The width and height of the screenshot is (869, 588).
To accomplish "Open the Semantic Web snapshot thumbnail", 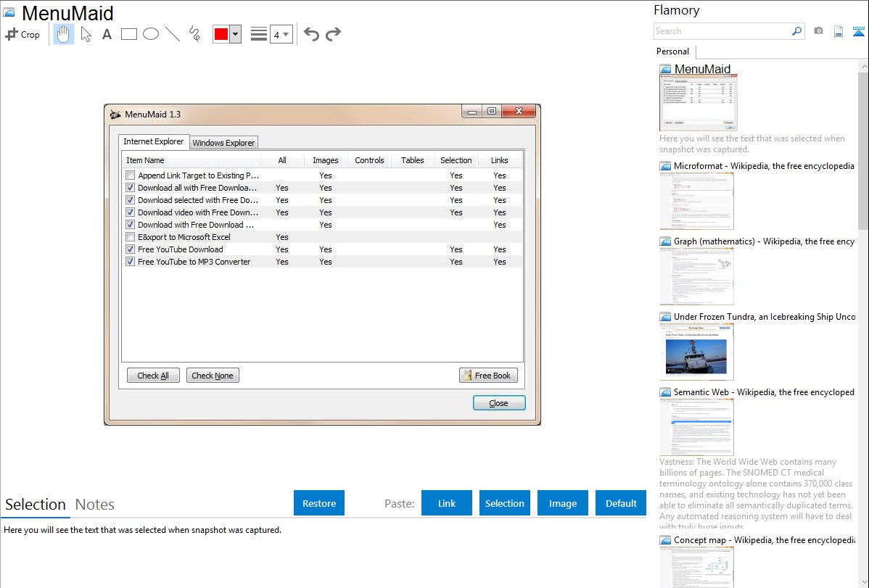I will pos(696,427).
